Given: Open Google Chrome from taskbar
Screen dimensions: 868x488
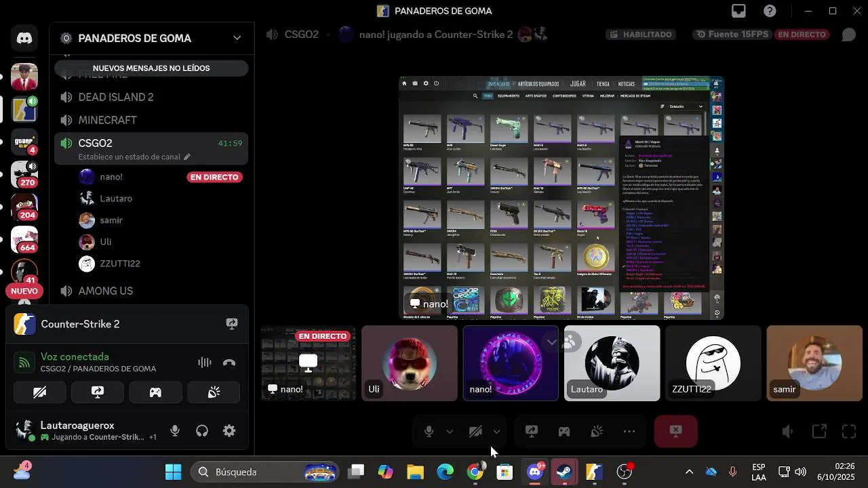Looking at the screenshot, I should [x=475, y=472].
